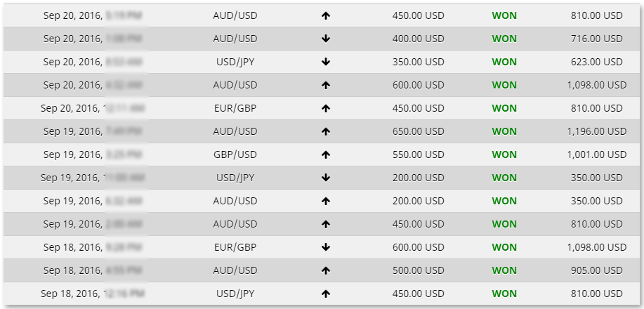Click the 1,001.00 USD payout amount
The width and height of the screenshot is (644, 309).
(597, 155)
